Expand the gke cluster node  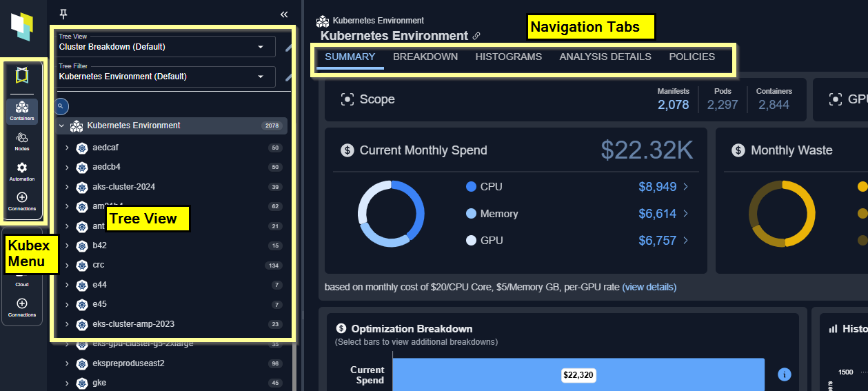tap(67, 383)
